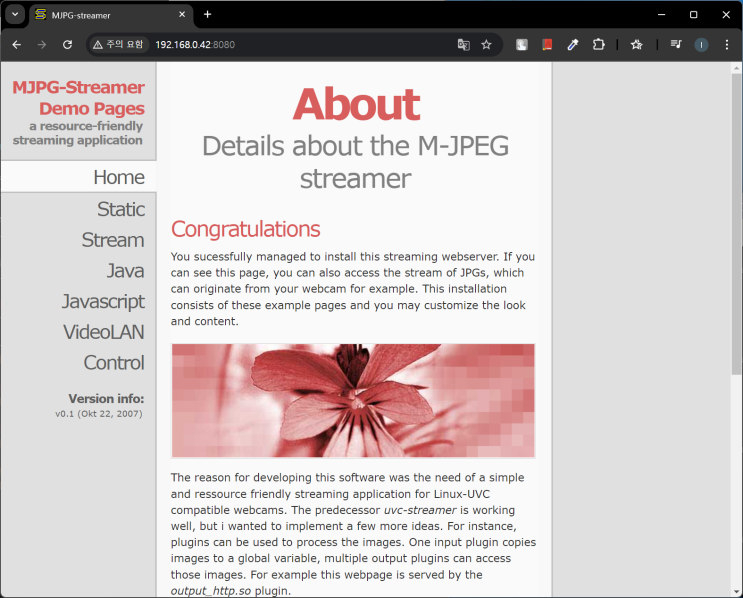743x598 pixels.
Task: Click the vertical scrollbar thumb
Action: (x=736, y=223)
